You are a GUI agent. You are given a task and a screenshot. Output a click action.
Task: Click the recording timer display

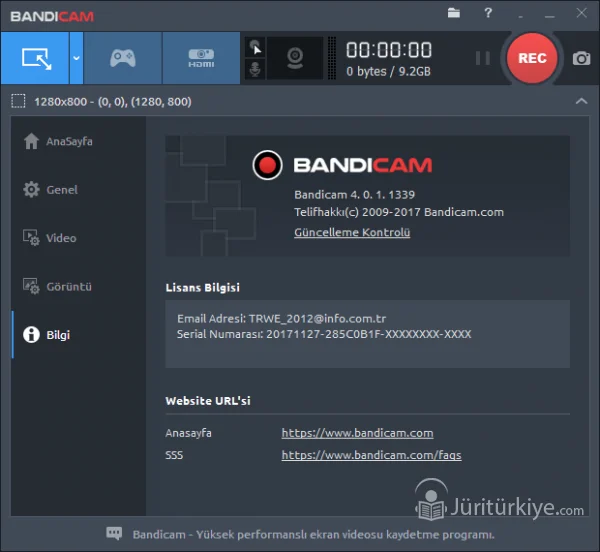click(389, 50)
